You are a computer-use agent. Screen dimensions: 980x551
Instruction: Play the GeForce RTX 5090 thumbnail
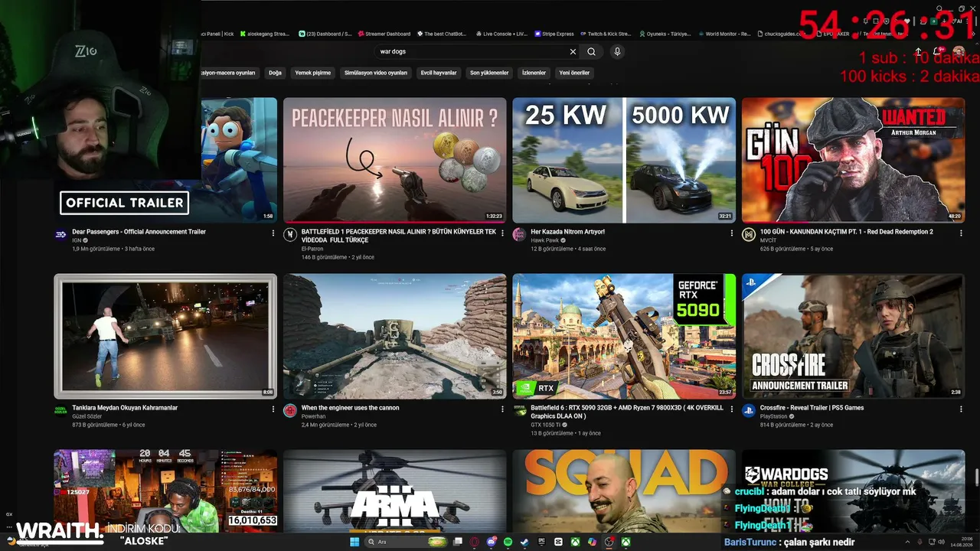pos(624,336)
